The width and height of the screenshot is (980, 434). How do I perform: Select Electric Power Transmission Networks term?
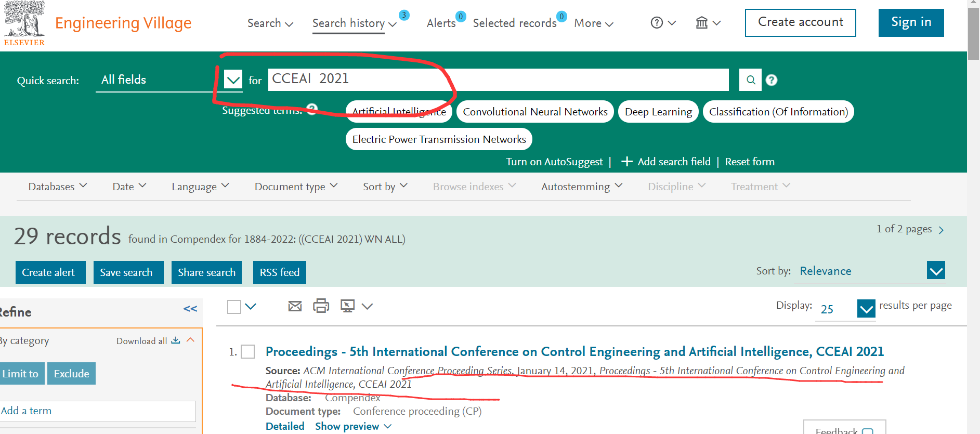pos(439,139)
